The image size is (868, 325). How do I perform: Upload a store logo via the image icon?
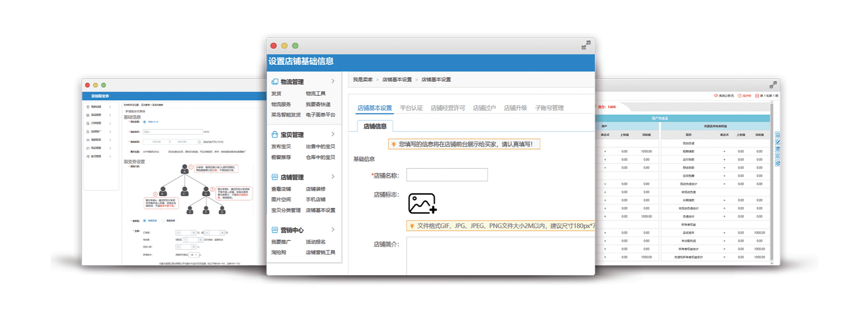[422, 203]
